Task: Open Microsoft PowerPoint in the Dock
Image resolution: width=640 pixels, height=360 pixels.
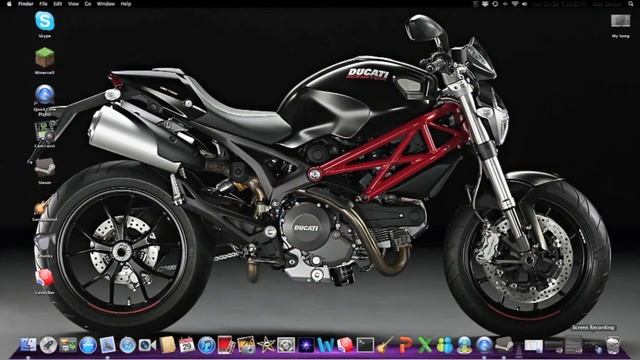Action: [x=405, y=345]
